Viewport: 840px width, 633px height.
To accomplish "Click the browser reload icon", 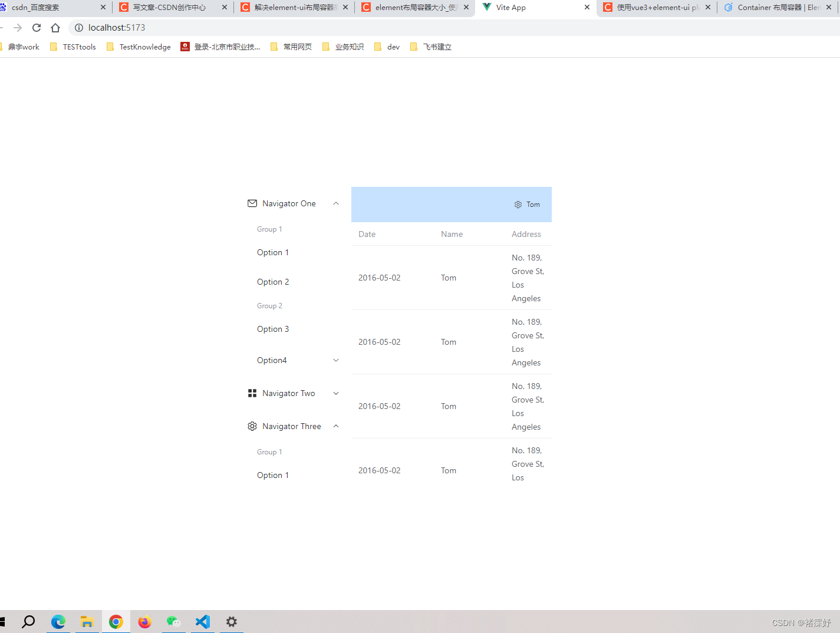I will click(37, 27).
